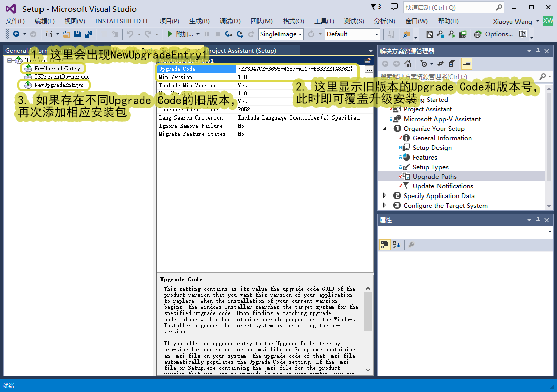Image resolution: width=557 pixels, height=392 pixels.
Task: Open the notifications flag icon
Action: [374, 7]
